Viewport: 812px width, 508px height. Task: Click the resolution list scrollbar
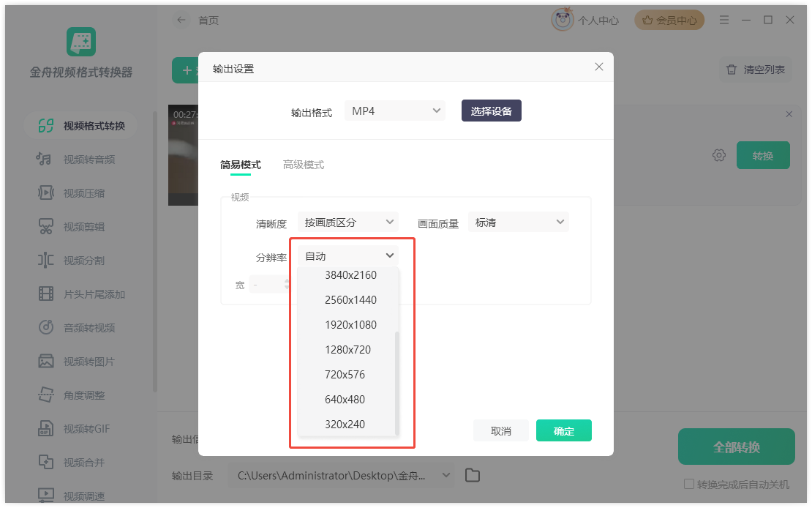tap(397, 381)
